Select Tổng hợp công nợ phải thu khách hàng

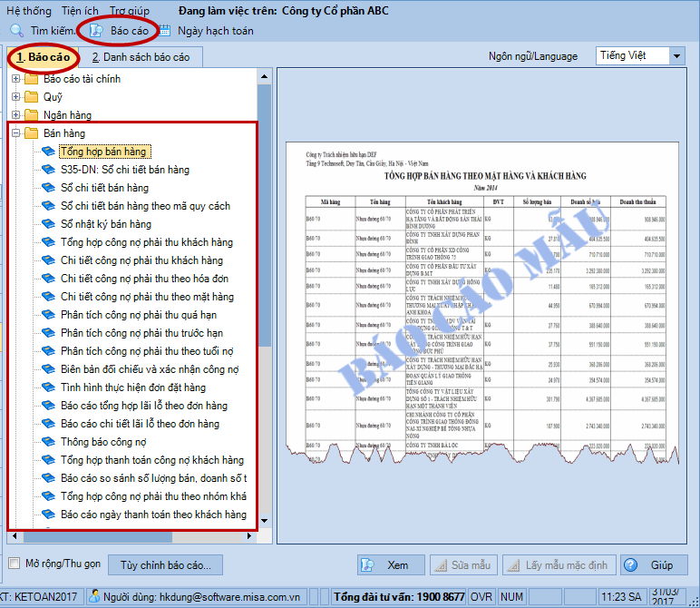pos(146,242)
